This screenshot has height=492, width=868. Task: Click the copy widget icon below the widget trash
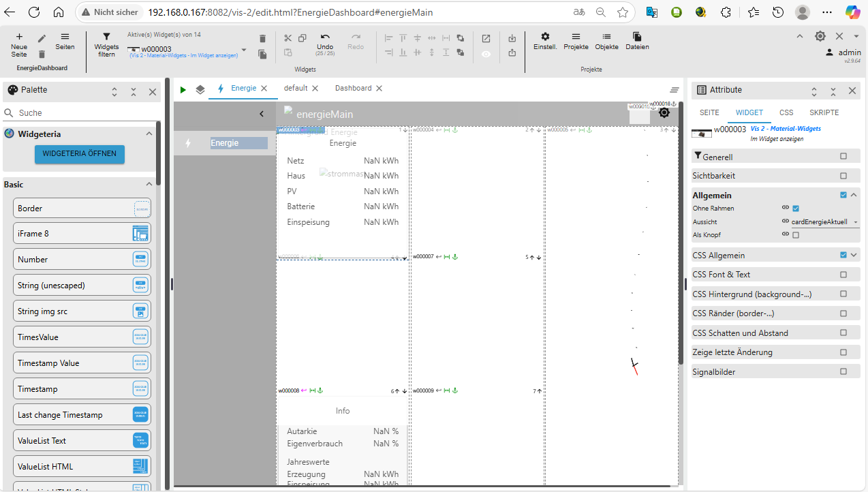point(263,54)
